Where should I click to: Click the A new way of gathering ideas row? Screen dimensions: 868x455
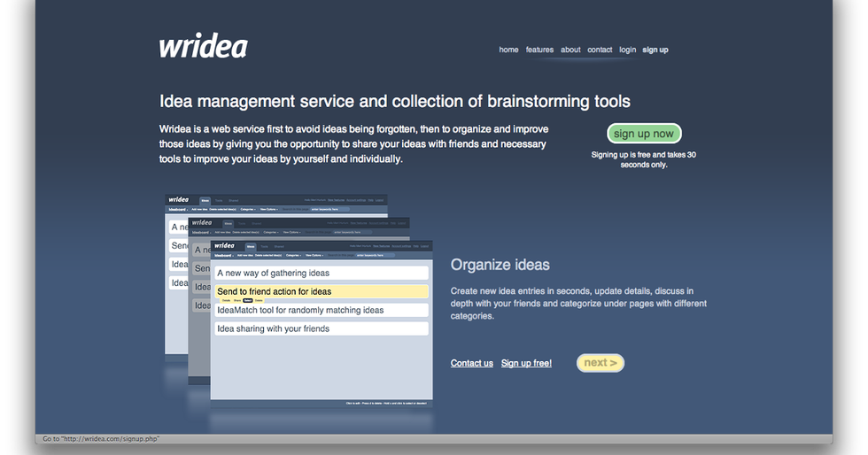(x=322, y=274)
